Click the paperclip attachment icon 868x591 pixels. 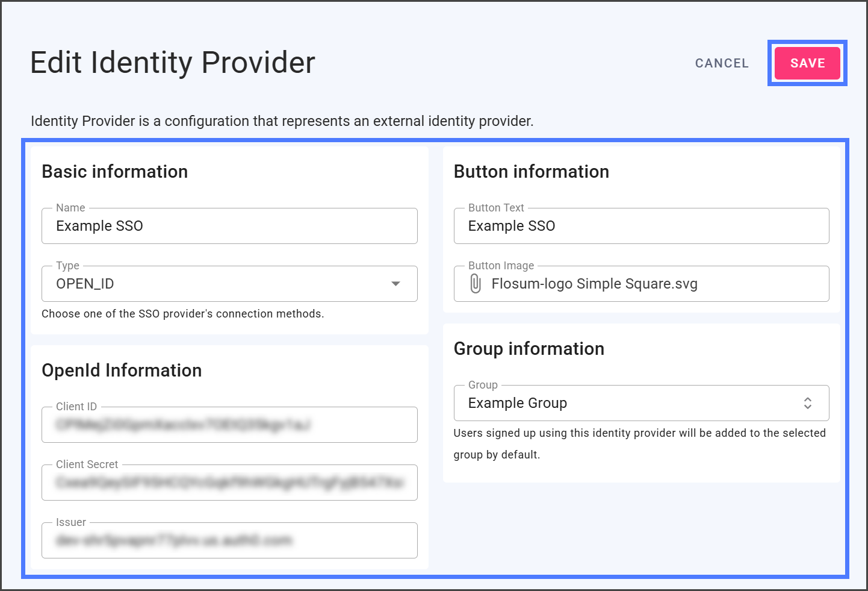click(476, 284)
